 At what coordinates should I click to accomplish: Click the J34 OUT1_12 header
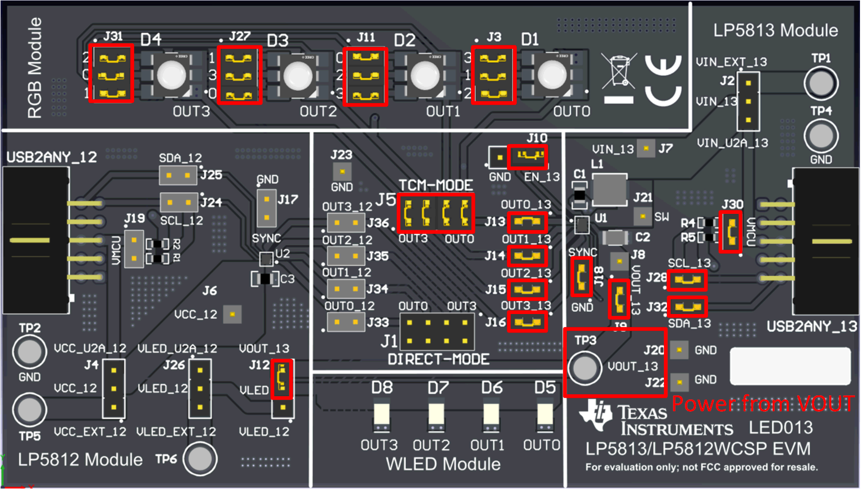(346, 289)
